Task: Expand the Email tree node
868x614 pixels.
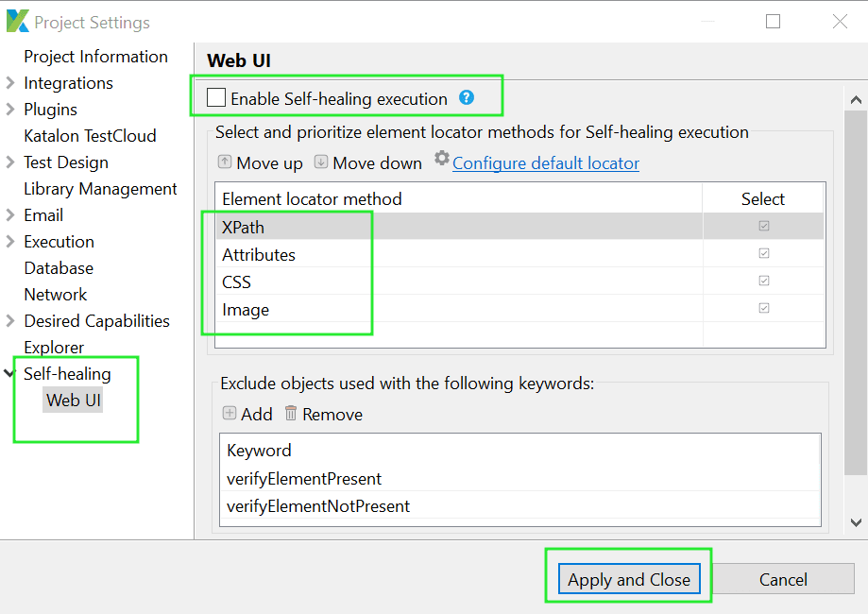Action: [x=10, y=214]
